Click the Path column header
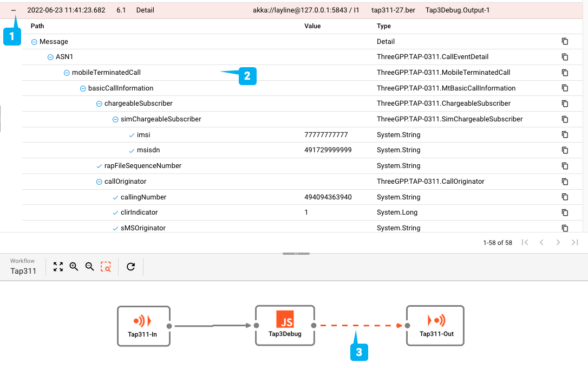This screenshot has width=588, height=368. pyautogui.click(x=38, y=26)
